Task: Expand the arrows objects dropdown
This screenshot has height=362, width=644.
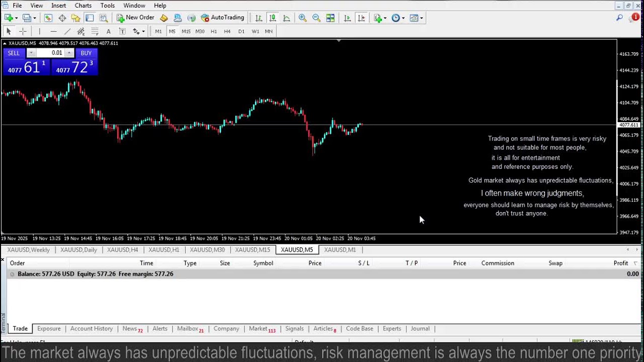Action: coord(143,32)
